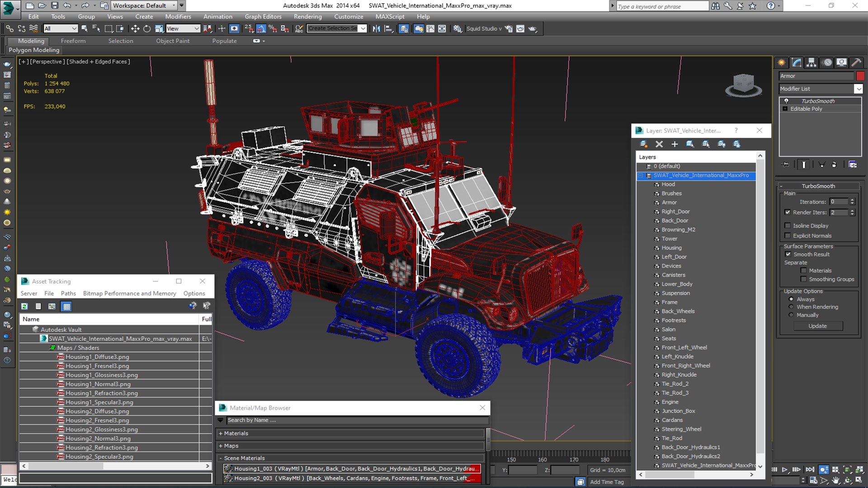Viewport: 868px width, 488px height.
Task: Click the Armor object color swatch
Action: pos(860,76)
